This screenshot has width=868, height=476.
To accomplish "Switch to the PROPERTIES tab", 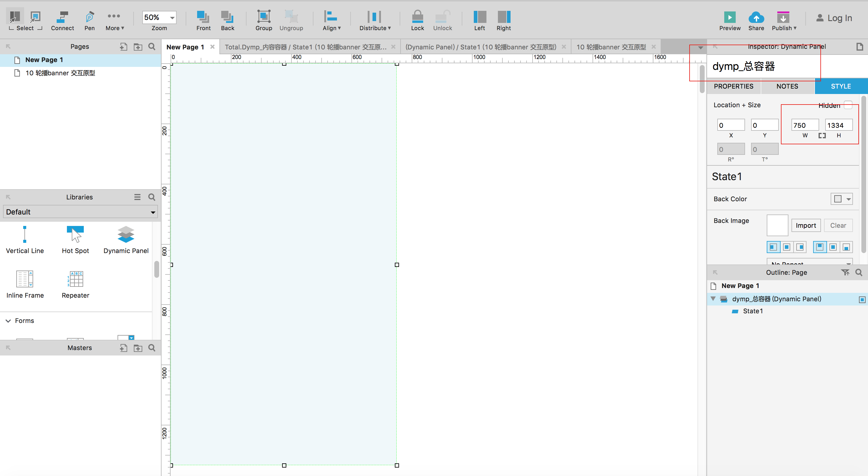I will click(x=733, y=86).
